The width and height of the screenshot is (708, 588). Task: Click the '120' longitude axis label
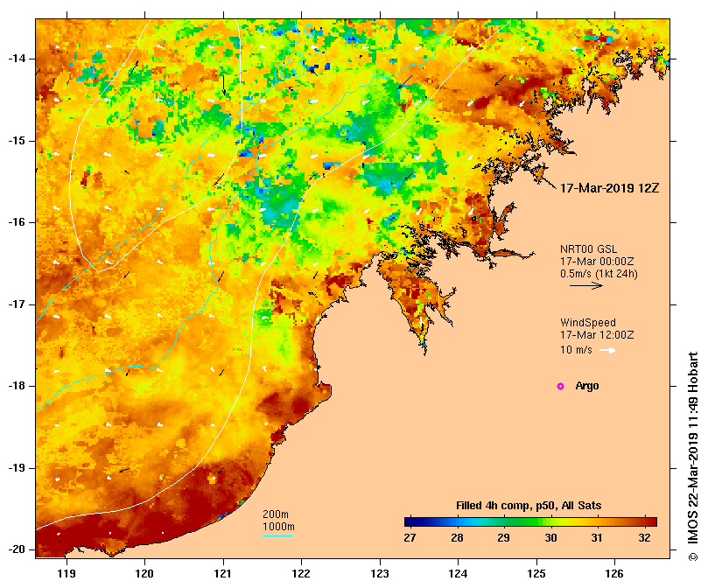145,573
